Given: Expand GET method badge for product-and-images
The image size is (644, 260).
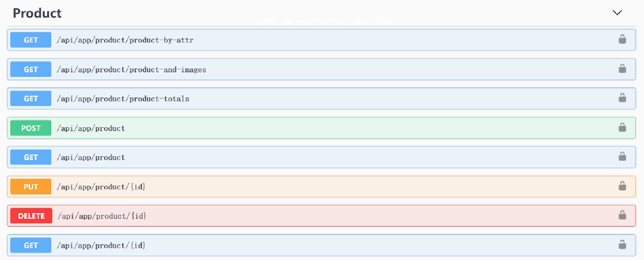Looking at the screenshot, I should (31, 69).
